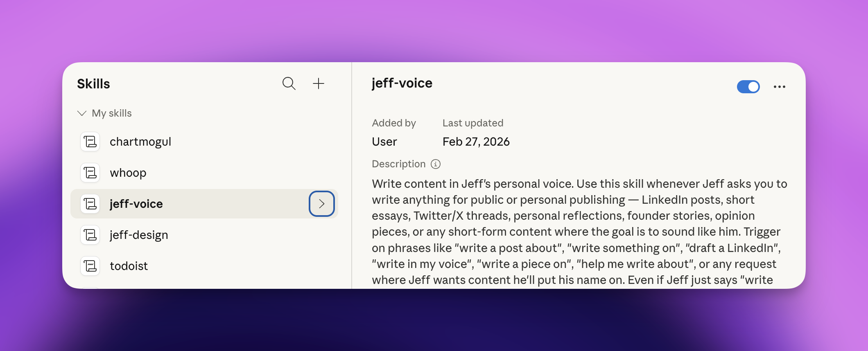Click the whoop skill icon
The image size is (868, 351).
tap(90, 173)
